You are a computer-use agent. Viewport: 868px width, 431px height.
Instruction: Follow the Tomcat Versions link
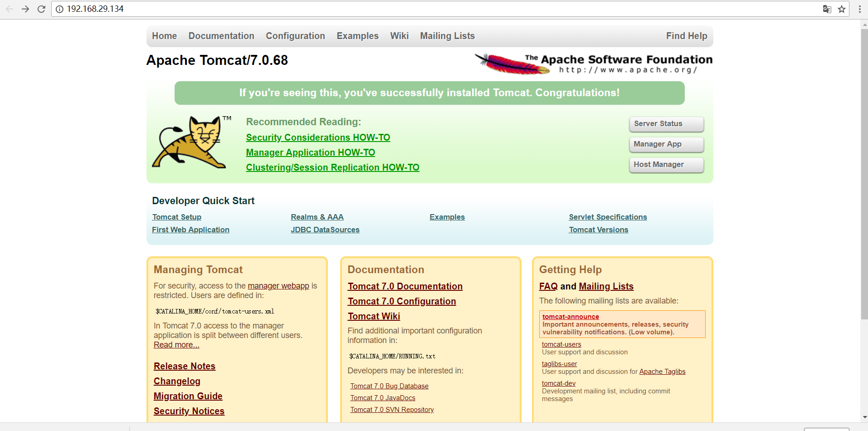(599, 230)
